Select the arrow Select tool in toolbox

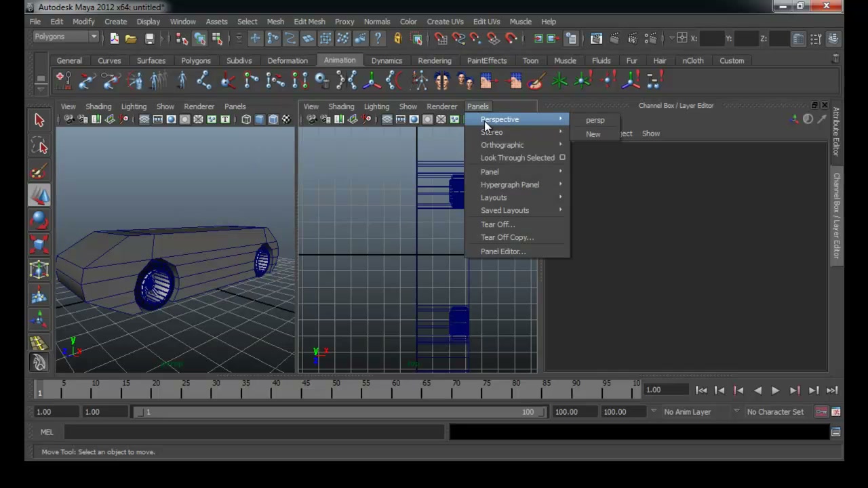point(39,121)
